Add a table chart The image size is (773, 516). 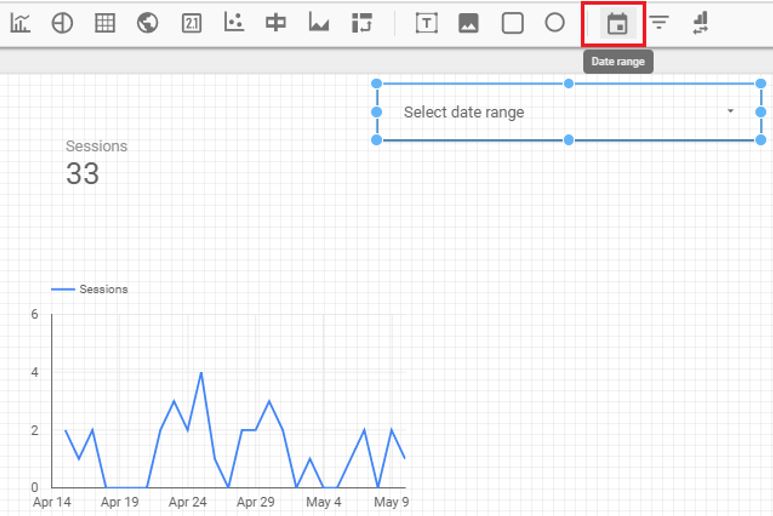105,23
